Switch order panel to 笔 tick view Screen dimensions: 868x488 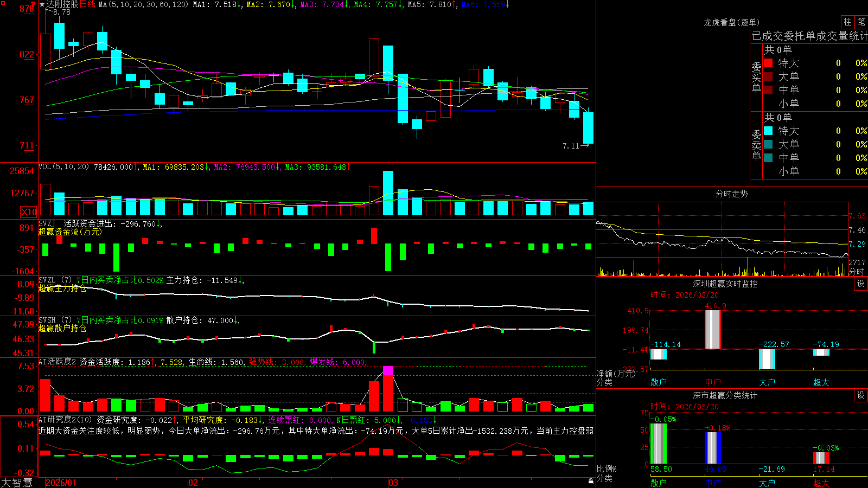(861, 22)
